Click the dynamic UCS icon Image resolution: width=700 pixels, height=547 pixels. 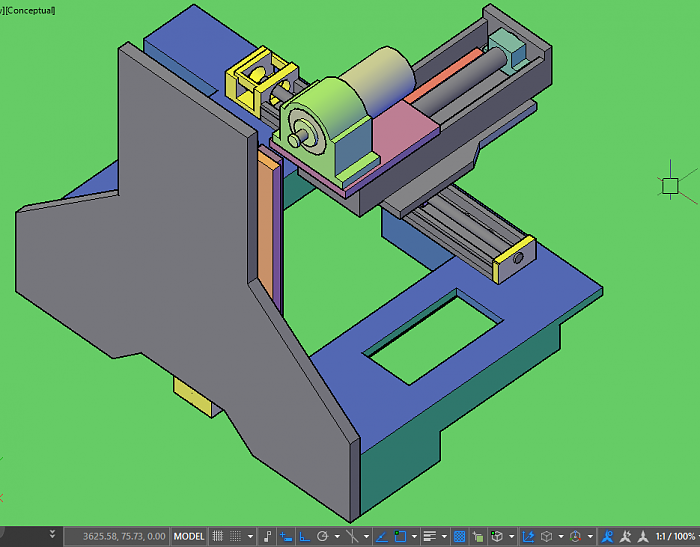click(528, 536)
